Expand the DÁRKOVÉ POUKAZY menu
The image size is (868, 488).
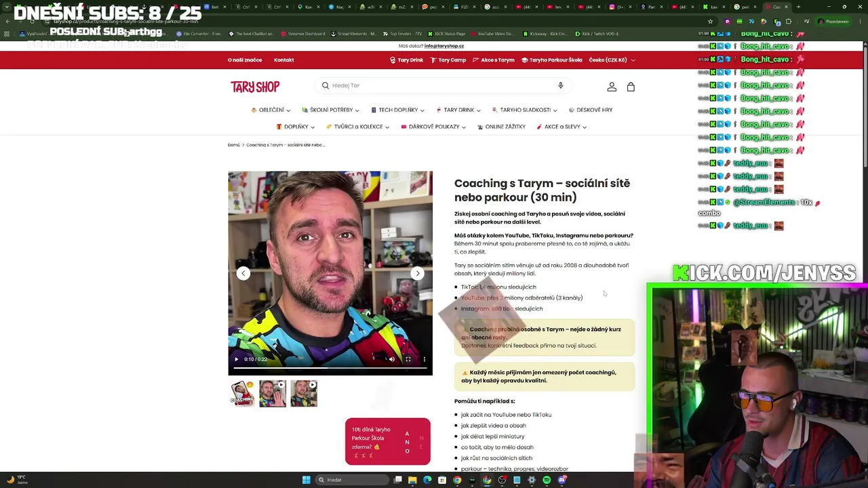[x=433, y=127]
